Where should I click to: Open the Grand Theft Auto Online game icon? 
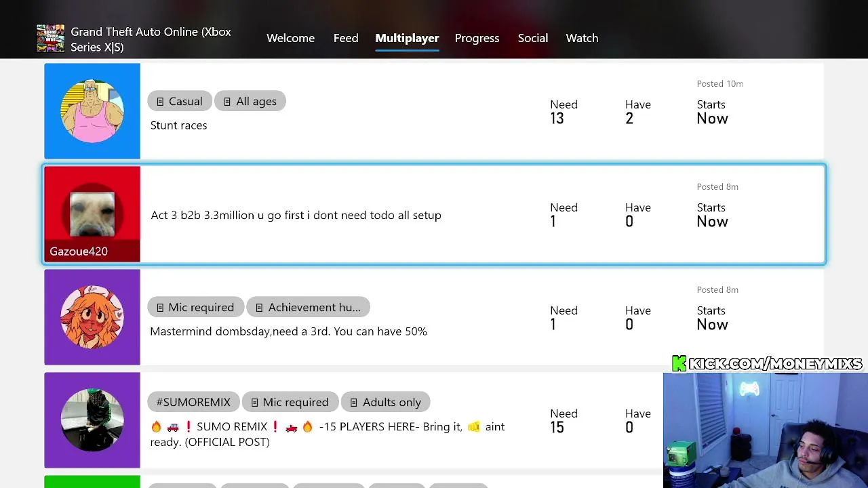[x=50, y=39]
